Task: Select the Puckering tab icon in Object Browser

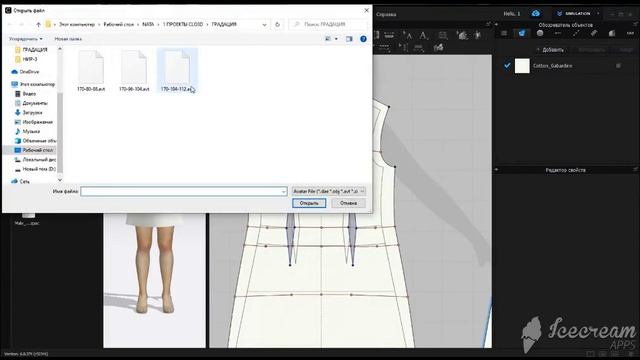Action: [x=594, y=33]
